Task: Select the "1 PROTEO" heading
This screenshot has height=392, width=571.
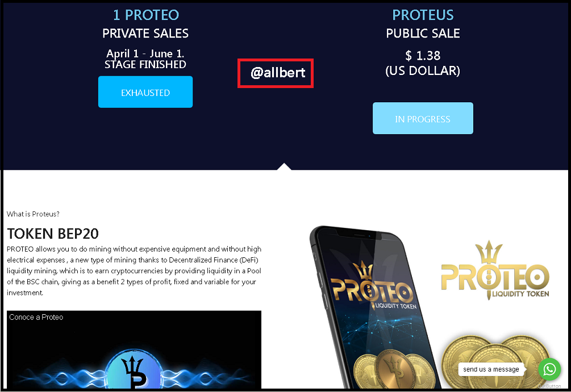Action: 145,15
